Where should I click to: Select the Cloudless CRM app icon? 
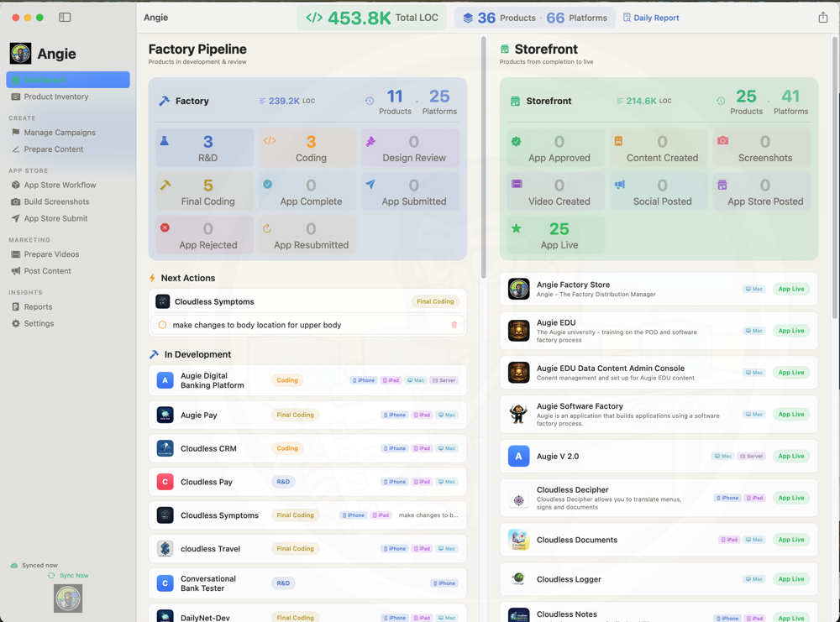[165, 448]
